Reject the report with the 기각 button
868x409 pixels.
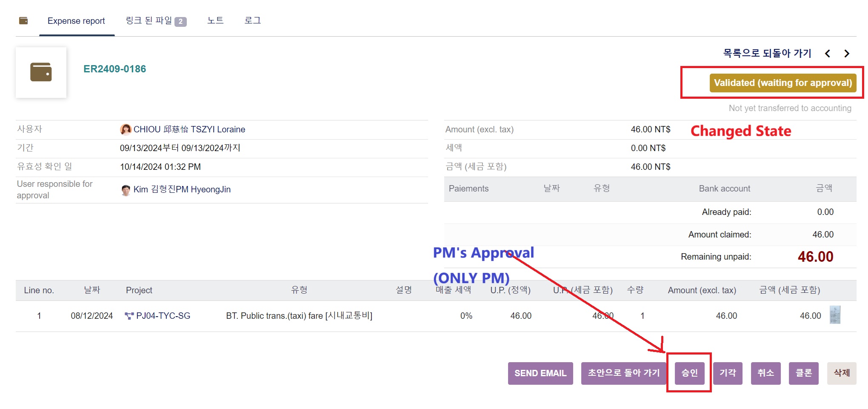tap(728, 373)
